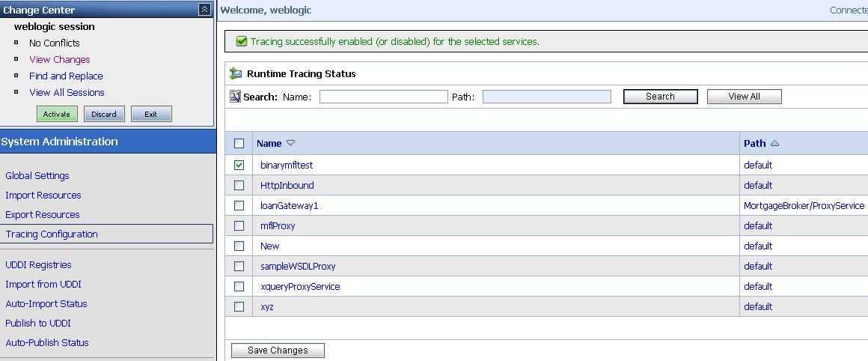The height and width of the screenshot is (361, 868).
Task: Check the New row checkbox
Action: (x=239, y=246)
